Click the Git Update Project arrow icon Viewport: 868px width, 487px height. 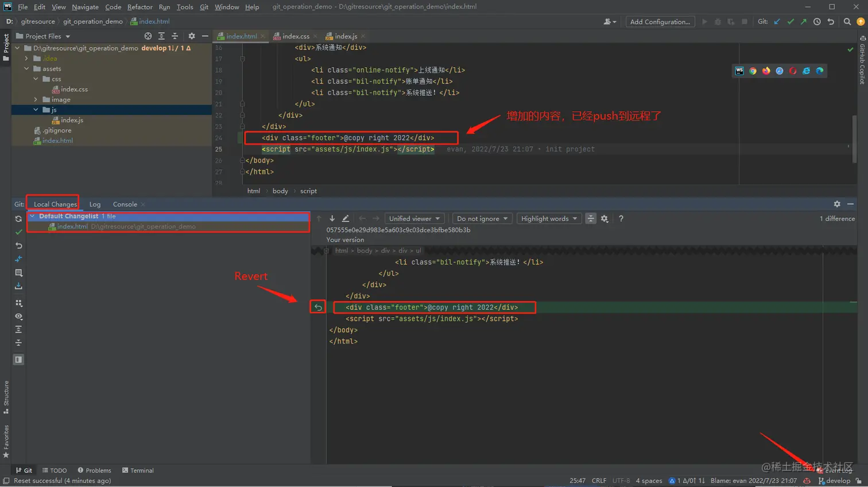point(777,22)
